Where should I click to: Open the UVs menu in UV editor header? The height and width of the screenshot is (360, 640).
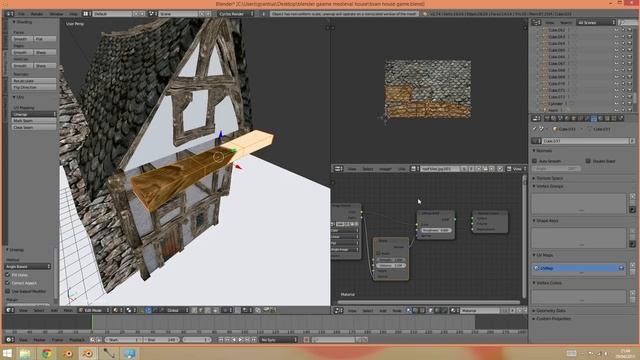coord(401,169)
